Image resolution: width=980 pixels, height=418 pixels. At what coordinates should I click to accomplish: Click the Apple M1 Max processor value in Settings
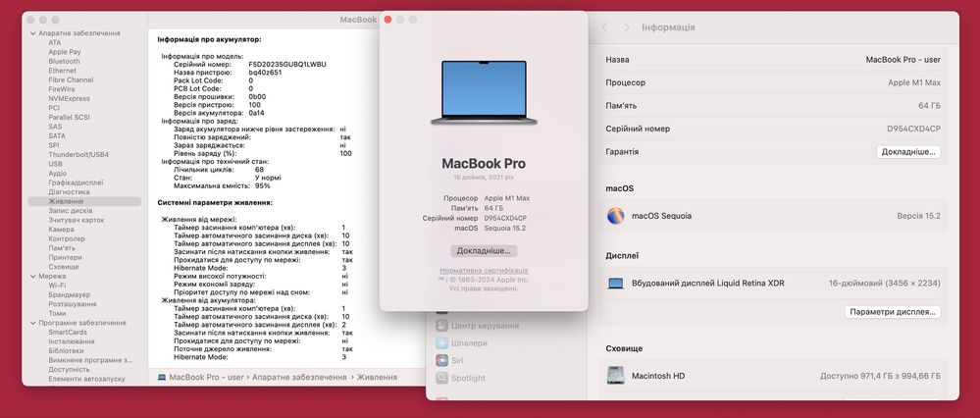tap(914, 82)
